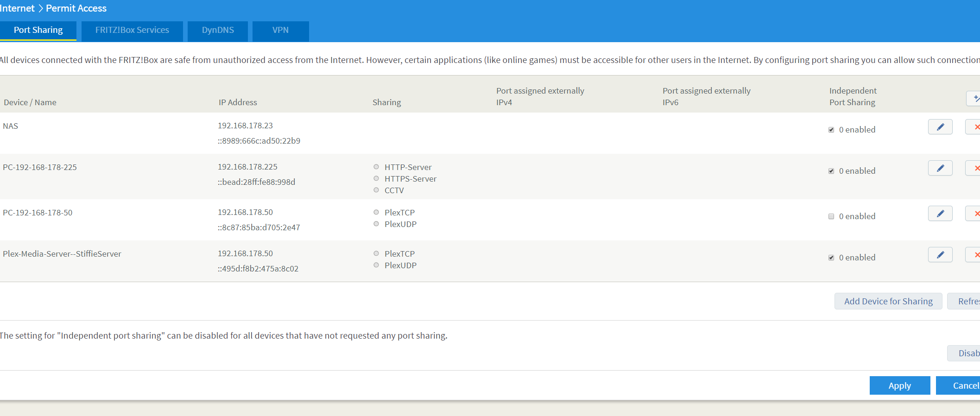Viewport: 980px width, 416px height.
Task: Click PlexUDP status indicator for PC-192-168-178-50
Action: pyautogui.click(x=376, y=224)
